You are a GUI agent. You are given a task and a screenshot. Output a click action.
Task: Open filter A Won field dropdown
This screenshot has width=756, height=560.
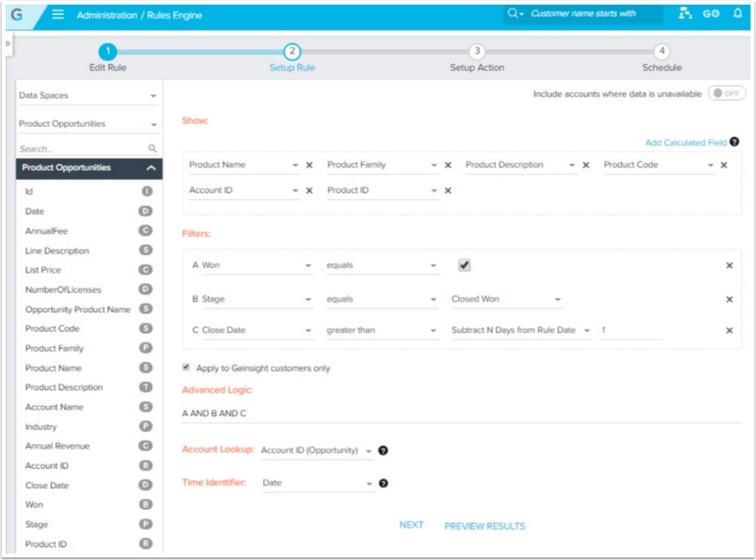click(257, 265)
